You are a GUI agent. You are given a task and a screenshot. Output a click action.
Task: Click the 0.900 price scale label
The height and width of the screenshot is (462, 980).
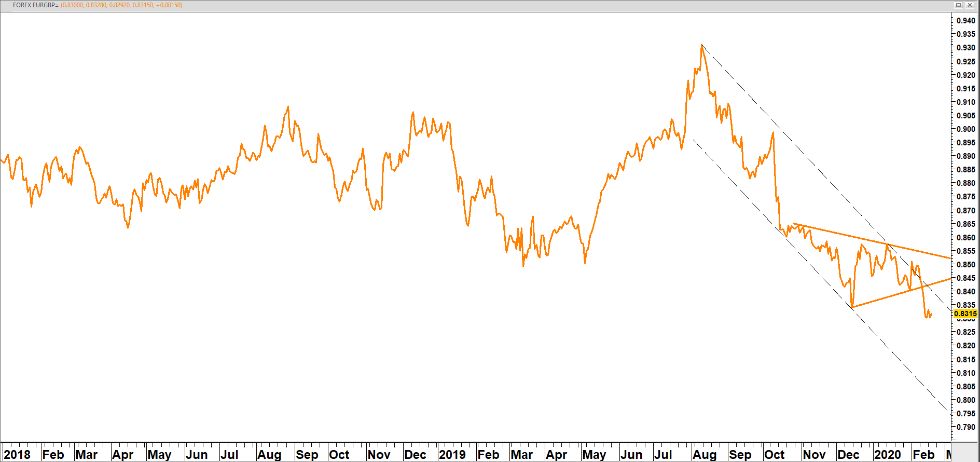pyautogui.click(x=965, y=129)
